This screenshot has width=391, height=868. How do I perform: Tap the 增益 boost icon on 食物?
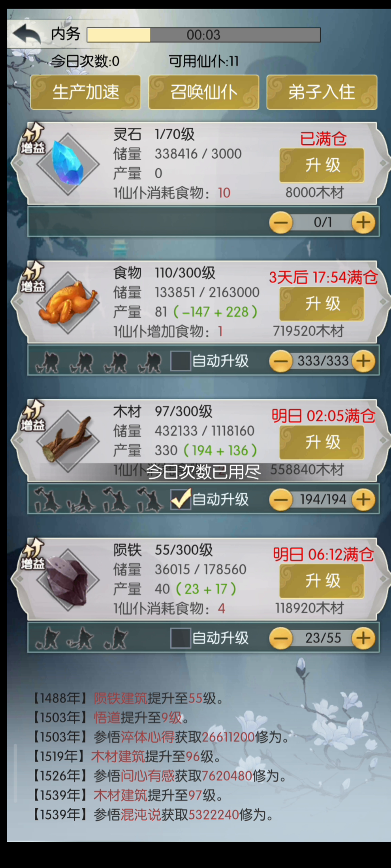click(33, 277)
